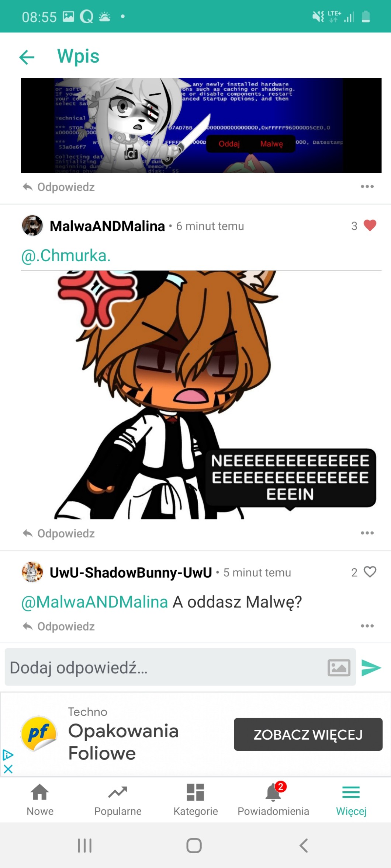
Task: Switch to the Kategorie tab
Action: tap(195, 798)
